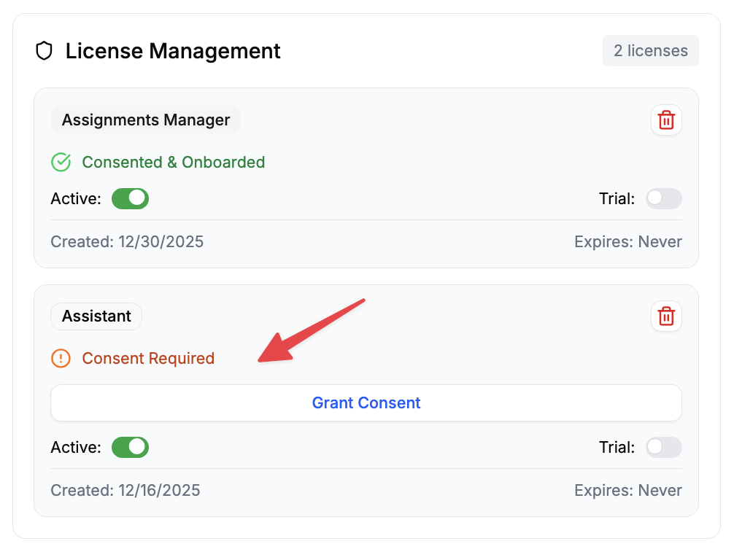Turn off Active for the Assistant license
The image size is (734, 560).
[x=130, y=447]
